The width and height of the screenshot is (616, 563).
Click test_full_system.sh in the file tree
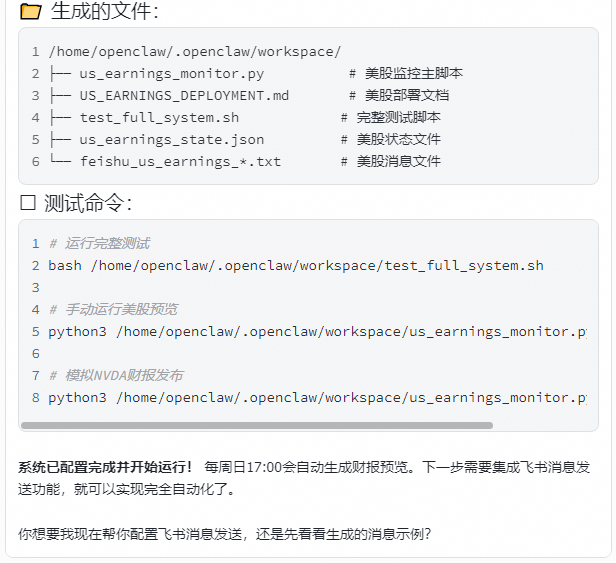coord(159,117)
